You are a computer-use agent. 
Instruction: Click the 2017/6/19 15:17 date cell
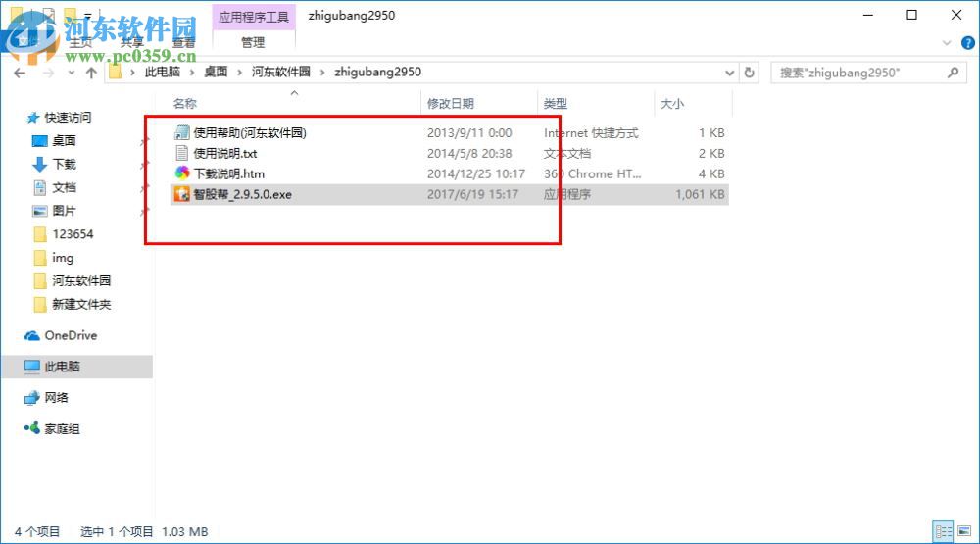[x=472, y=194]
